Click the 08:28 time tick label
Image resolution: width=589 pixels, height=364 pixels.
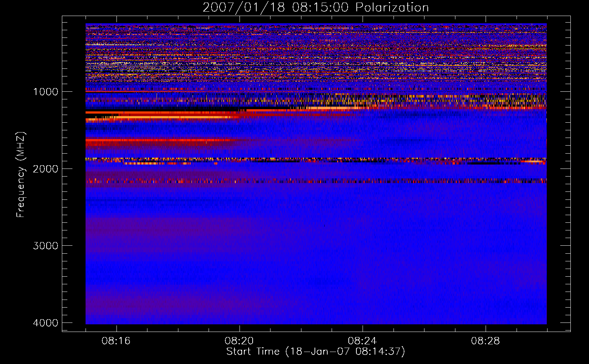485,341
